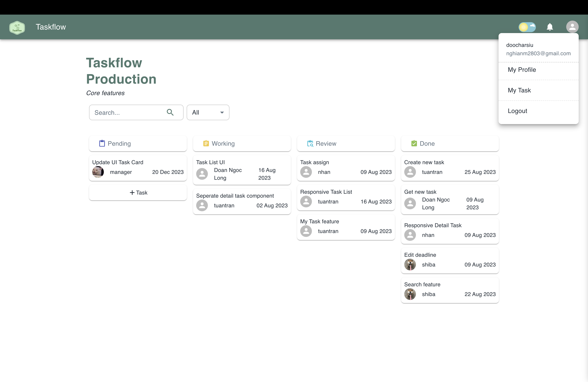Click the 02 Aug 2023 due date

click(x=272, y=206)
